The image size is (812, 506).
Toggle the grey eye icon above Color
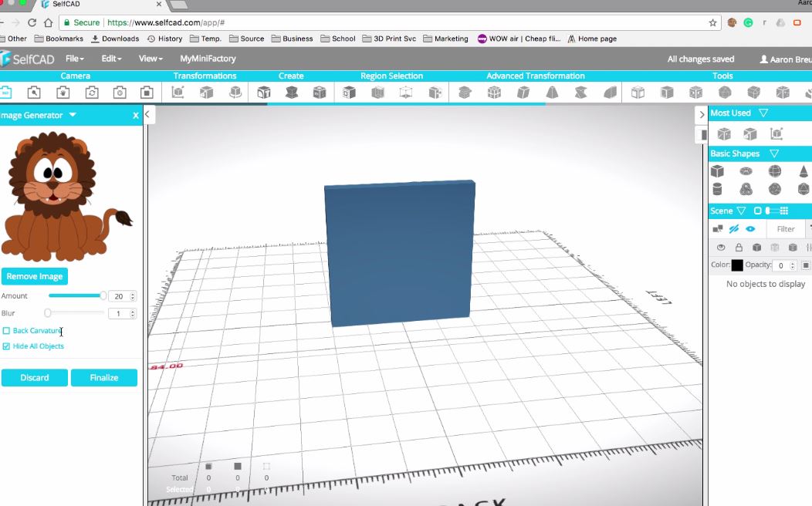click(721, 248)
